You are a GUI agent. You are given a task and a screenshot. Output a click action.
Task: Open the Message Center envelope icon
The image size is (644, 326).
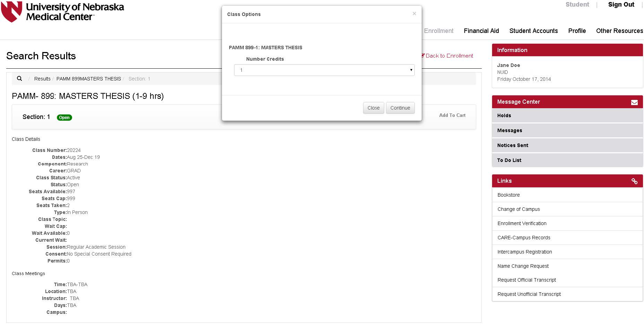point(634,102)
